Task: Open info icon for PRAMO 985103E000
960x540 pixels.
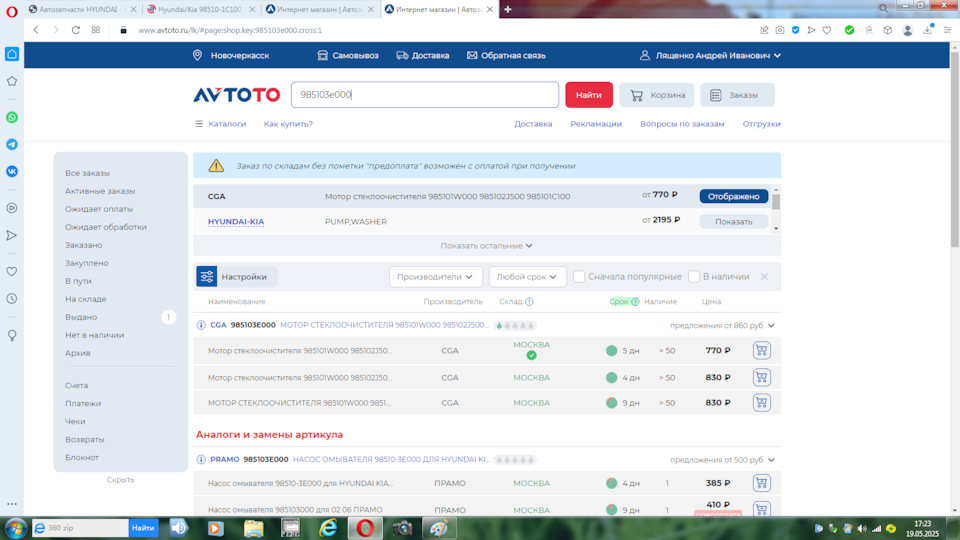Action: [201, 459]
